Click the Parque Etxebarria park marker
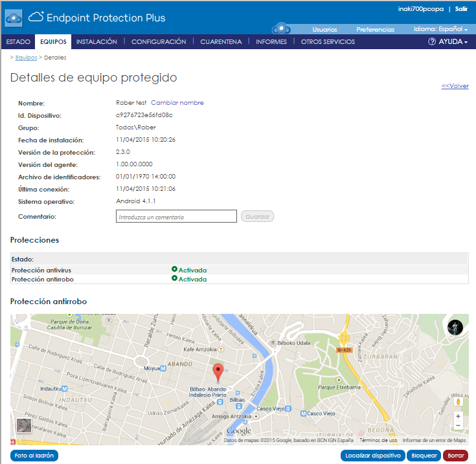 339,380
